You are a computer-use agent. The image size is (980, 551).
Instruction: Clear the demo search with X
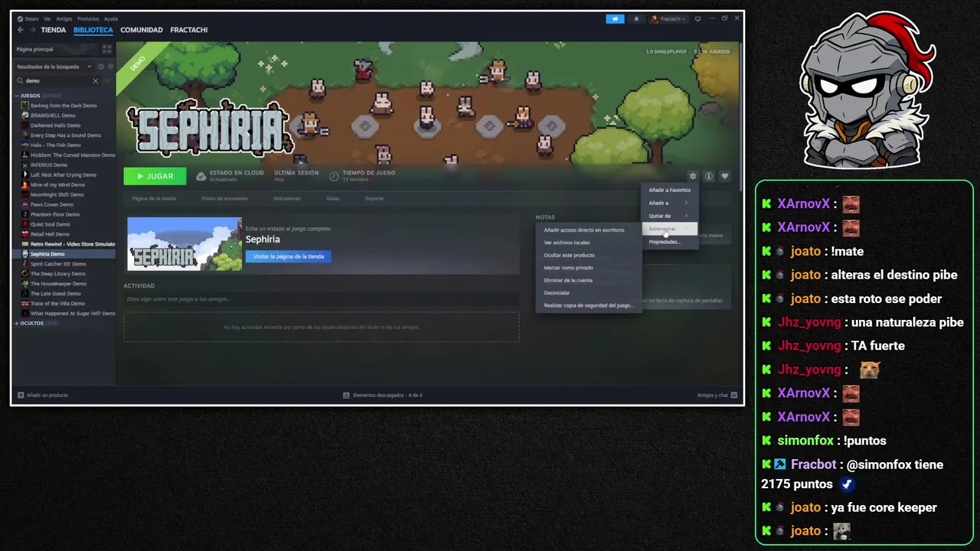(96, 80)
